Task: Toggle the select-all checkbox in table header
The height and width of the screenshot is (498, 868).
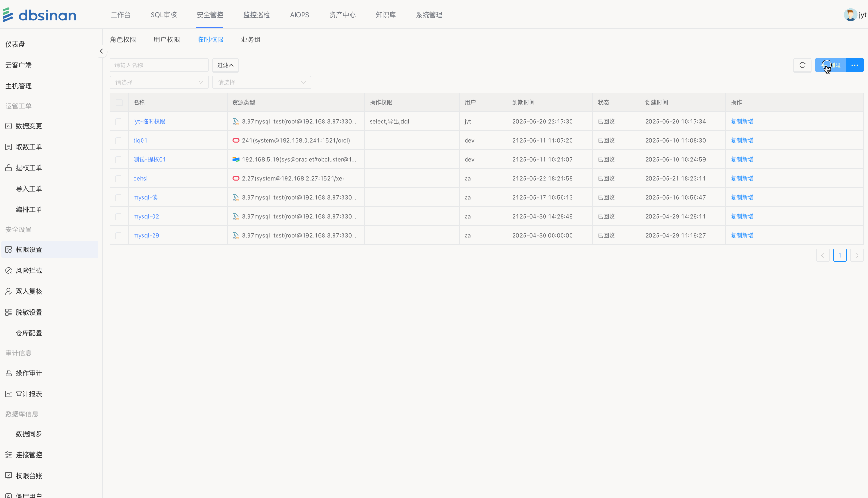Action: pyautogui.click(x=119, y=103)
